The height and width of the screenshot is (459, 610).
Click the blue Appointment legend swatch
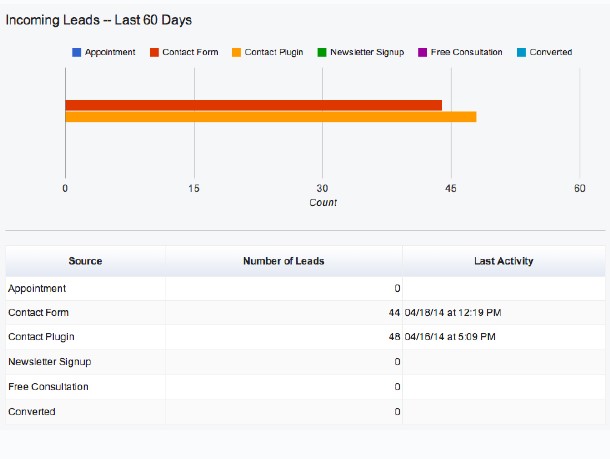(x=77, y=52)
